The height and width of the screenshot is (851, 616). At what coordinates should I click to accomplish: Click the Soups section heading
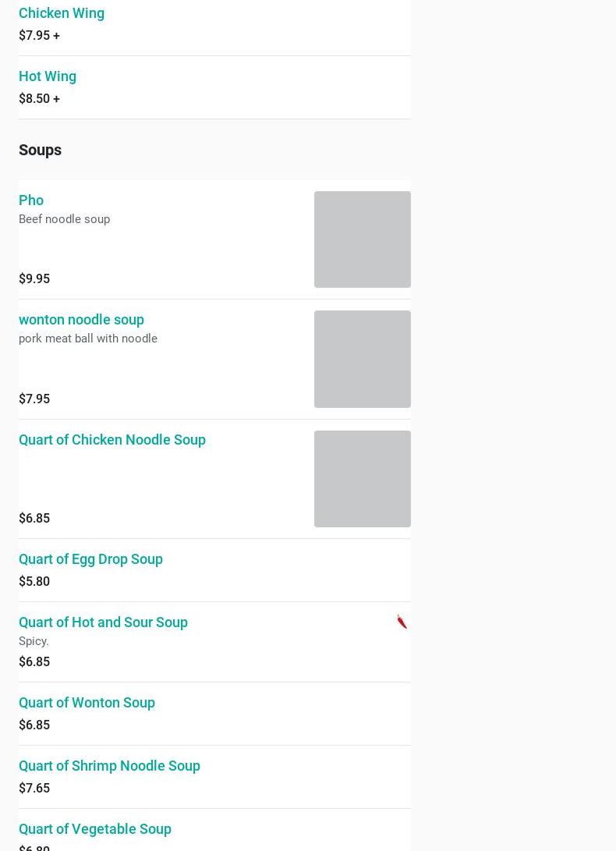(40, 150)
